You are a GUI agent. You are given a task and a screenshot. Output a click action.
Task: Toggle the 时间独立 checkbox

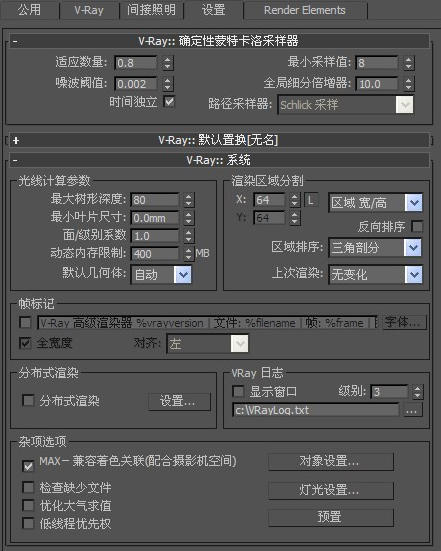coord(169,102)
